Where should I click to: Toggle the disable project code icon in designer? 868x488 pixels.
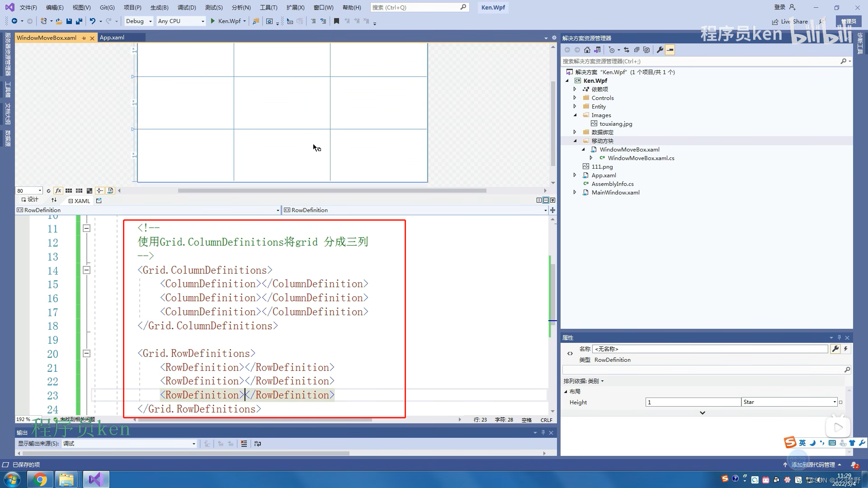(x=110, y=191)
